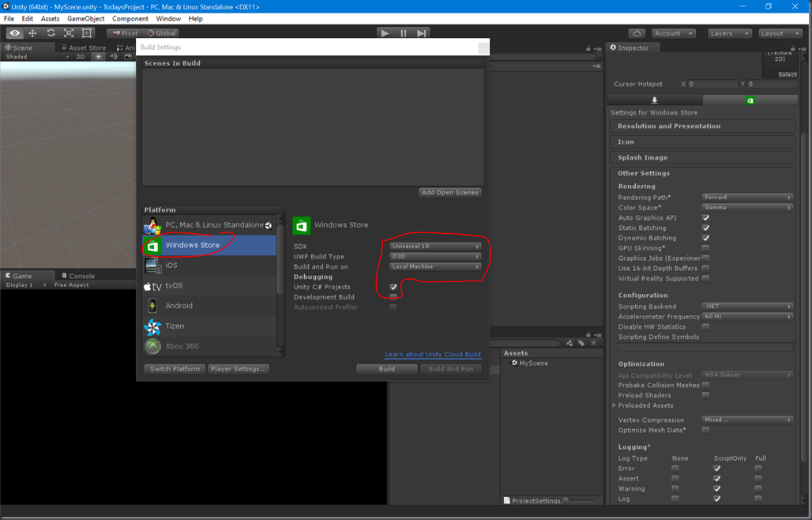Toggle Auto Graphics API checkbox
The image size is (812, 520).
705,218
